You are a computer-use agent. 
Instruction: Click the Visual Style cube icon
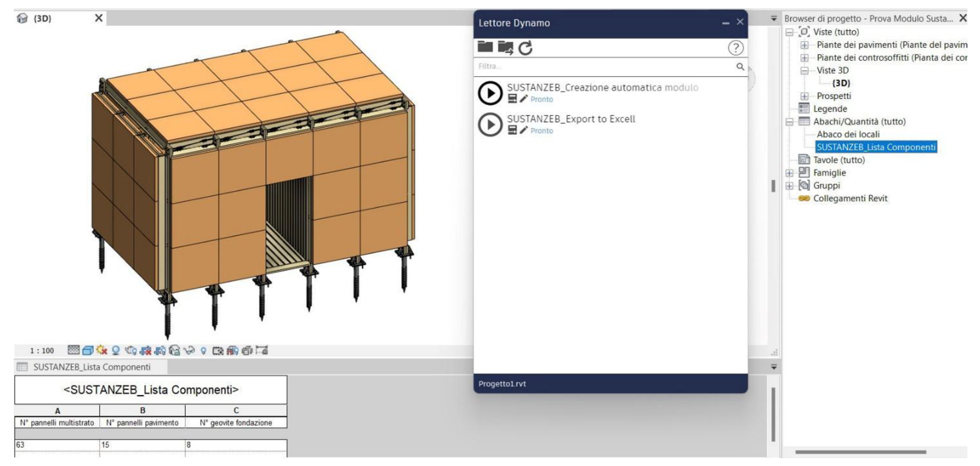88,350
